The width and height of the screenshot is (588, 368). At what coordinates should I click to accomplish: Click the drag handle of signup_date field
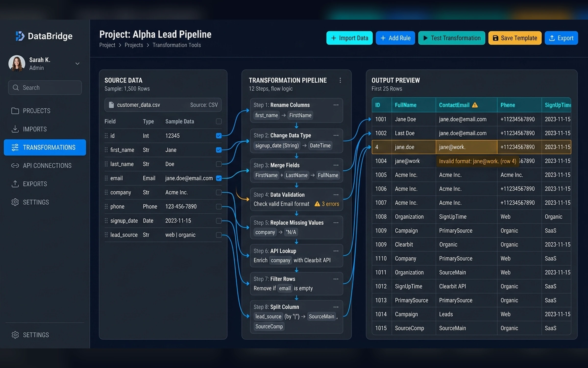click(x=106, y=221)
